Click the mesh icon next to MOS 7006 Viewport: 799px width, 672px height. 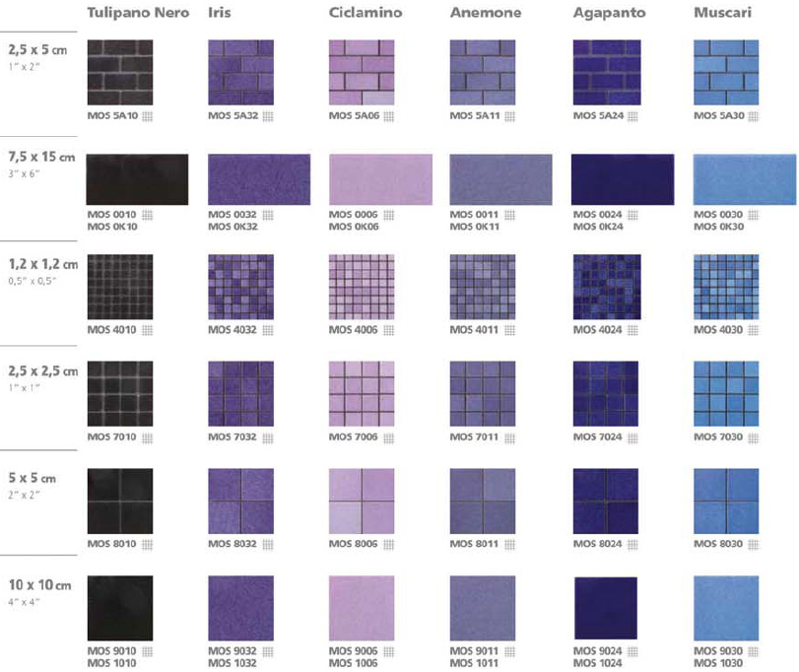(x=389, y=437)
